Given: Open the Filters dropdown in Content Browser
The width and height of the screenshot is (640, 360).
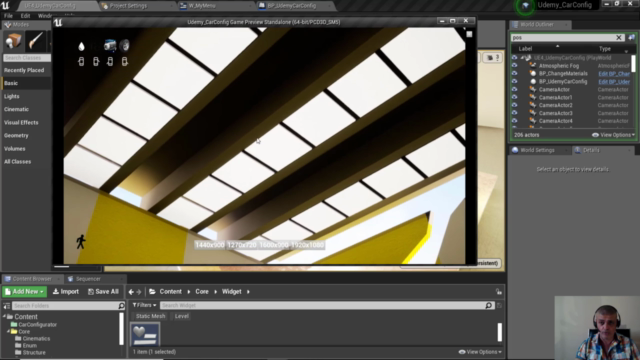Looking at the screenshot, I should (x=144, y=305).
